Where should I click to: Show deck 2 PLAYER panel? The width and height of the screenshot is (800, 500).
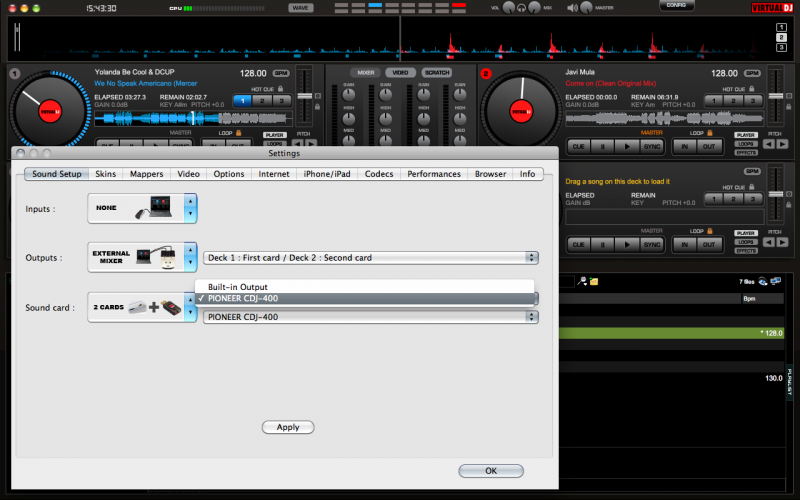[746, 135]
